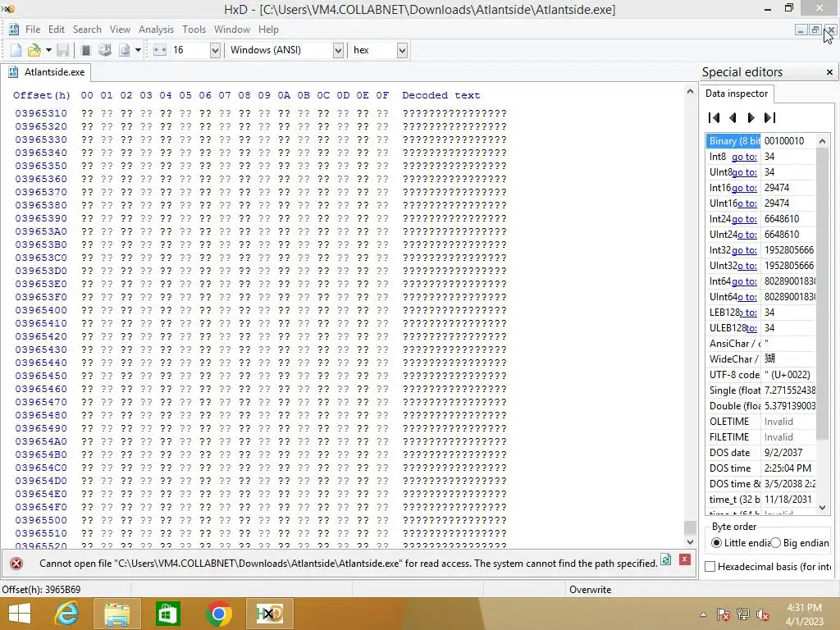This screenshot has width=840, height=630.
Task: Open the Windows (ANSI) charset dropdown
Action: point(338,50)
